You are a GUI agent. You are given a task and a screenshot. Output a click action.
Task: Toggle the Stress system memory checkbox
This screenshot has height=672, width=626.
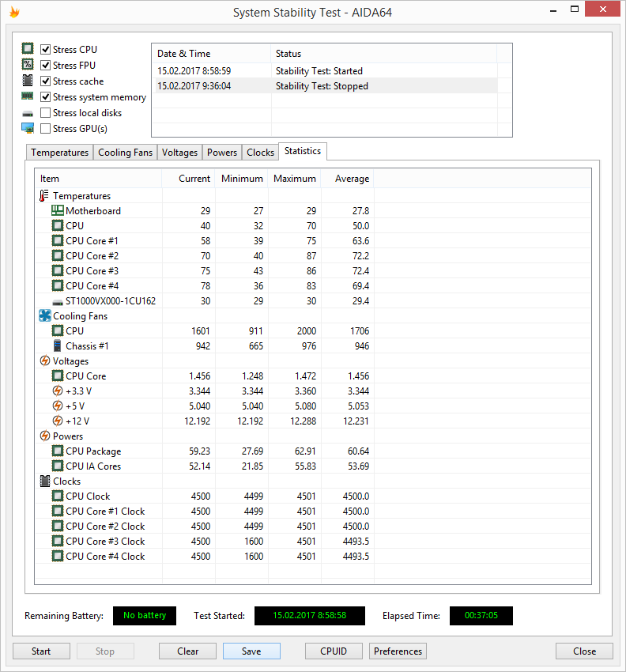pos(45,97)
